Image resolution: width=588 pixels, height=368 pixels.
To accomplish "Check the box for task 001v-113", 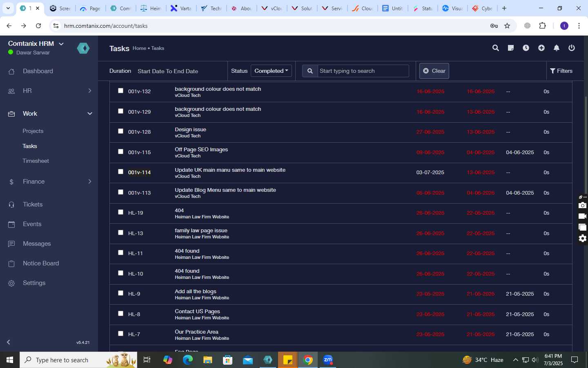I will [120, 192].
